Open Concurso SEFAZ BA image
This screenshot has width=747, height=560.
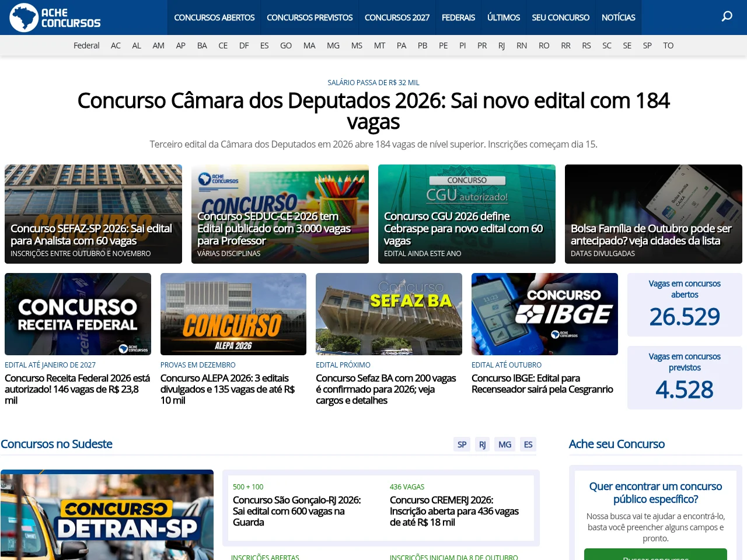pyautogui.click(x=389, y=314)
